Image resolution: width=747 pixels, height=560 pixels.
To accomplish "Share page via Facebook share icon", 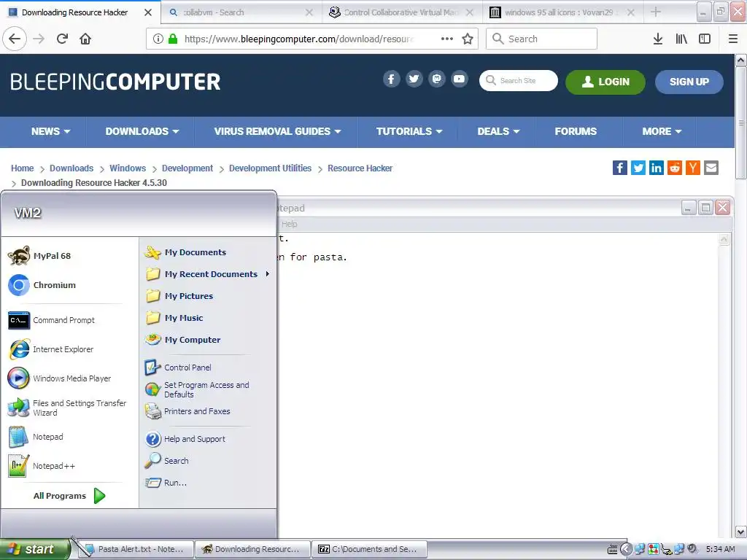I will point(620,168).
